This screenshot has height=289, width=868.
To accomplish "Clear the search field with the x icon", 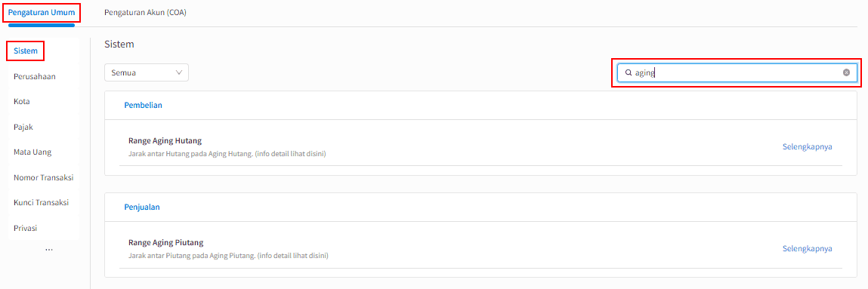I will (x=846, y=72).
